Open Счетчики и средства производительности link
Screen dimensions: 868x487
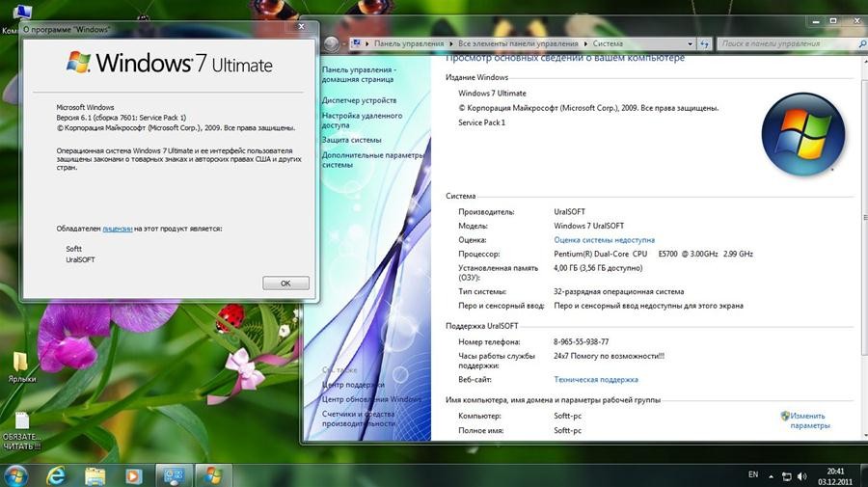[358, 419]
